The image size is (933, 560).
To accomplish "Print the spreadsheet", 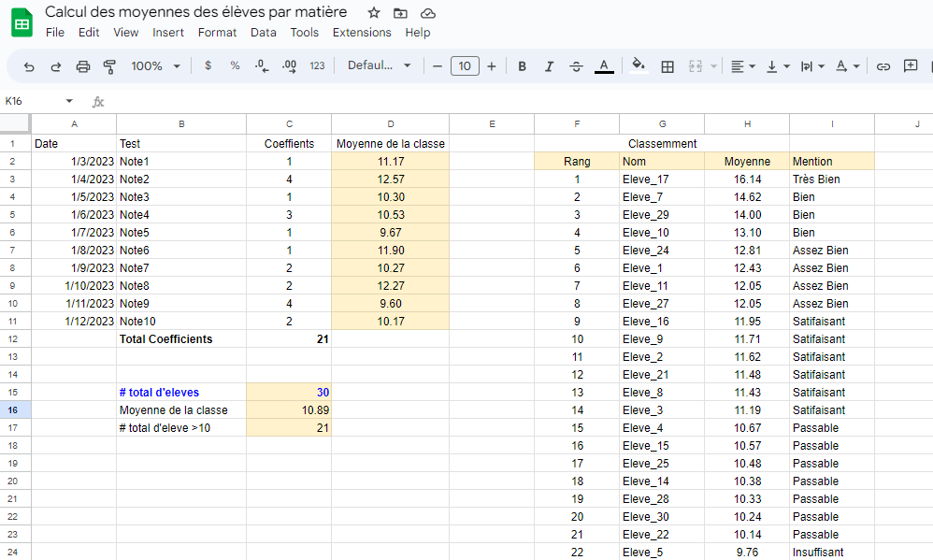I will click(82, 66).
